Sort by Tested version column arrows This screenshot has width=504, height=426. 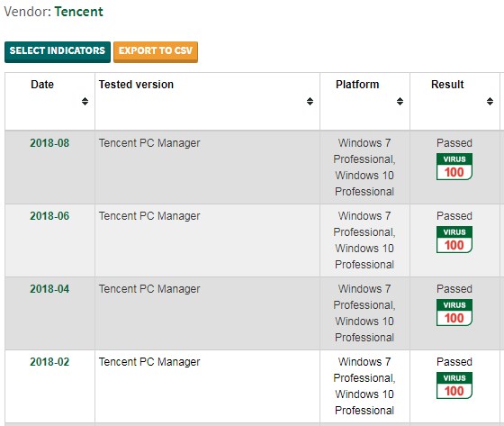[x=310, y=102]
